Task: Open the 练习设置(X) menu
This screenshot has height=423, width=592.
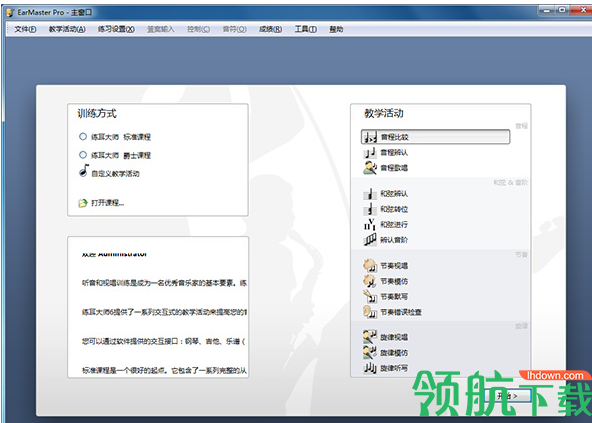Action: coord(116,29)
